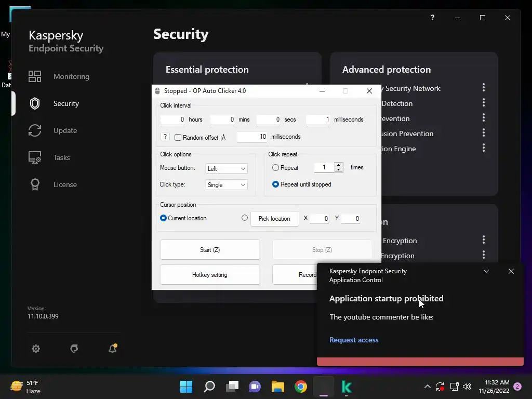Click the random offset help question button
The height and width of the screenshot is (399, 532).
165,137
